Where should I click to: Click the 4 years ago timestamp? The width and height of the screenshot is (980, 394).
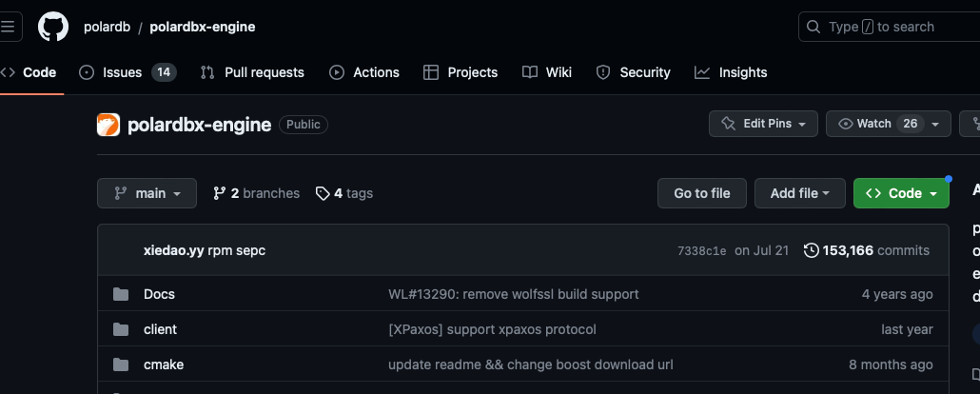click(x=897, y=294)
